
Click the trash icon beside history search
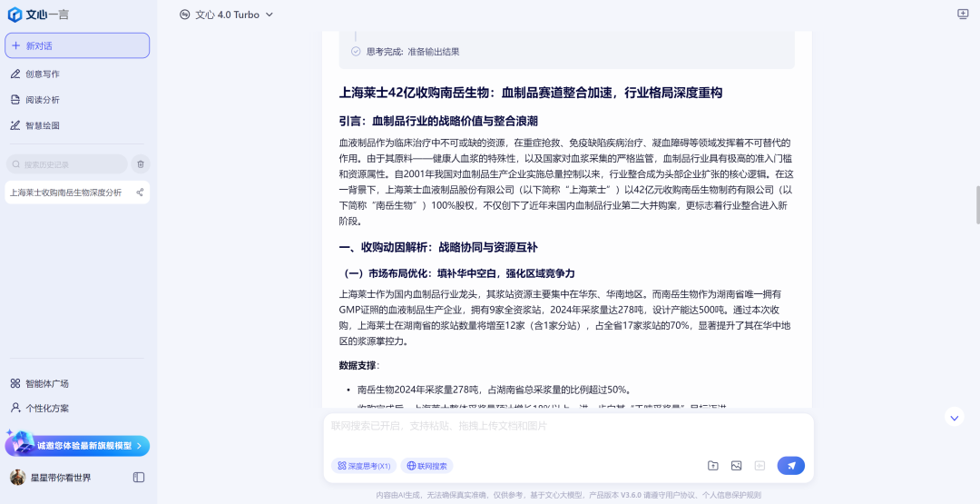(x=141, y=164)
